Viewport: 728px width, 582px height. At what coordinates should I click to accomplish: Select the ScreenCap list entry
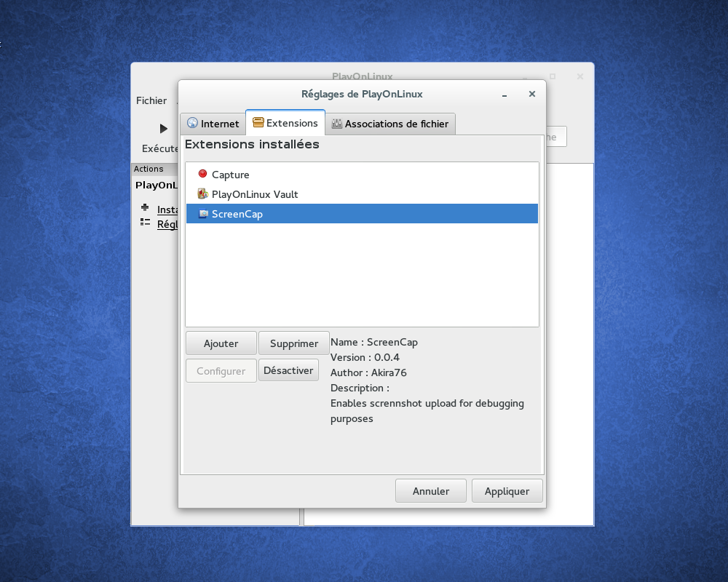362,213
